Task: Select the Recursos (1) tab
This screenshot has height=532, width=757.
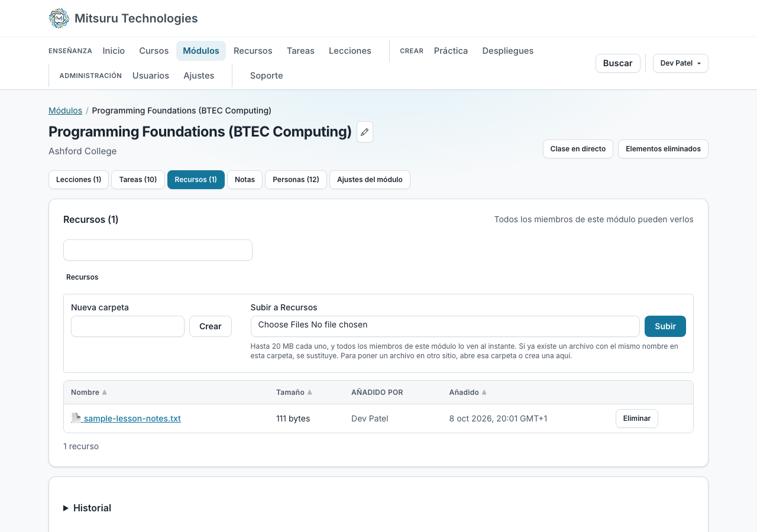Action: point(196,180)
